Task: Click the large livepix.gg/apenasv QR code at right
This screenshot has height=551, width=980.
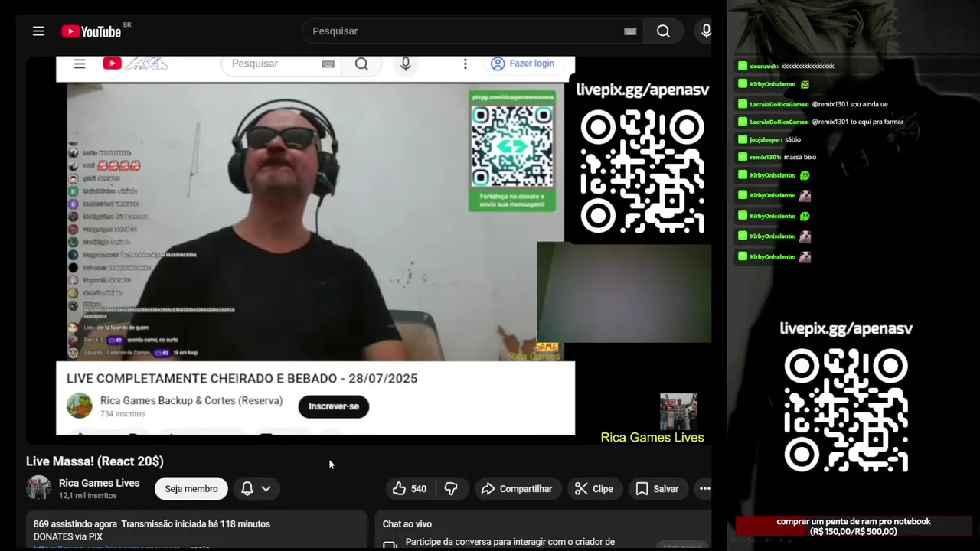Action: pyautogui.click(x=846, y=410)
